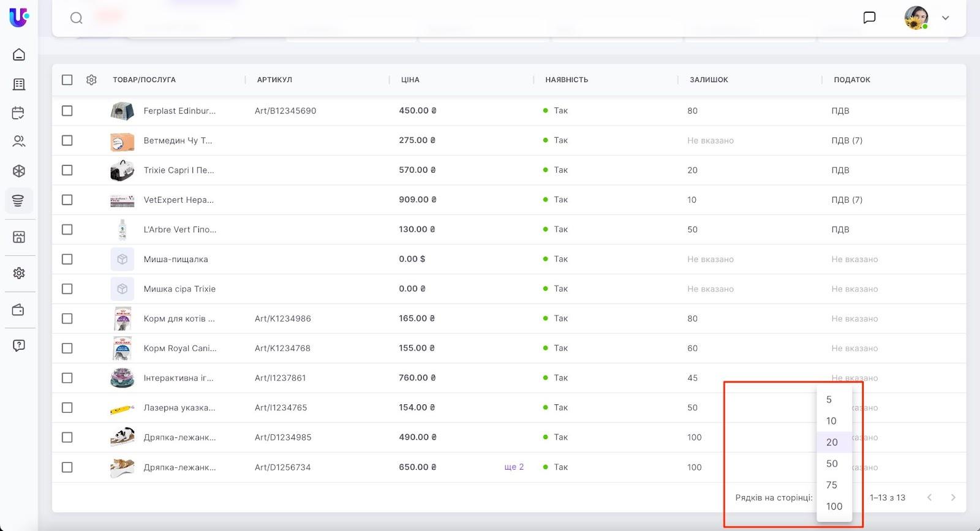Open the calendar icon in sidebar
The image size is (980, 531).
coord(19,113)
